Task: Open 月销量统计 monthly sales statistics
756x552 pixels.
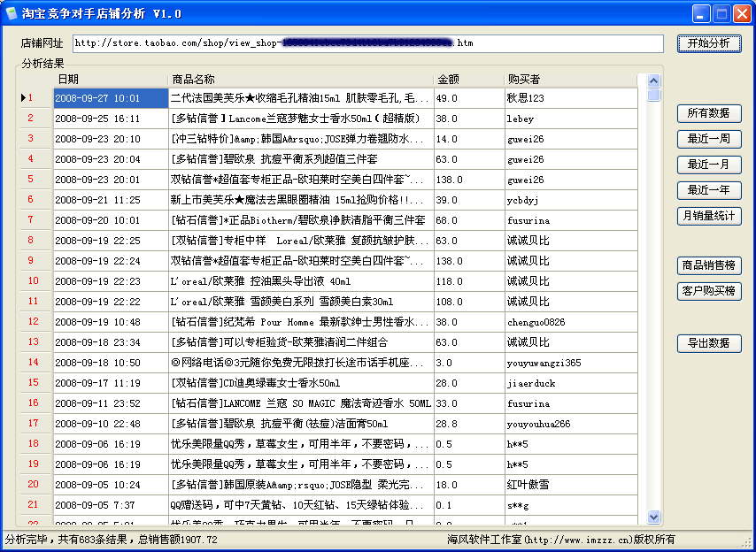Action: (x=708, y=216)
